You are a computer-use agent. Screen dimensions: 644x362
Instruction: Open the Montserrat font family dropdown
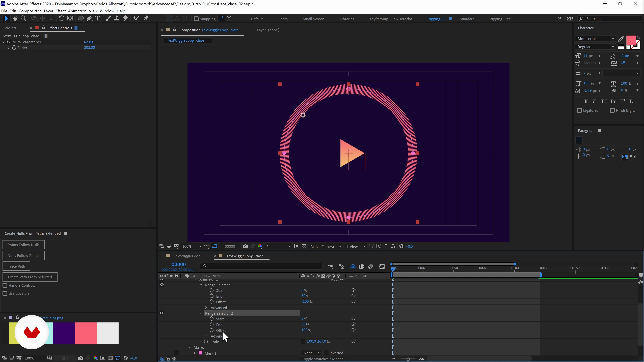[613, 39]
